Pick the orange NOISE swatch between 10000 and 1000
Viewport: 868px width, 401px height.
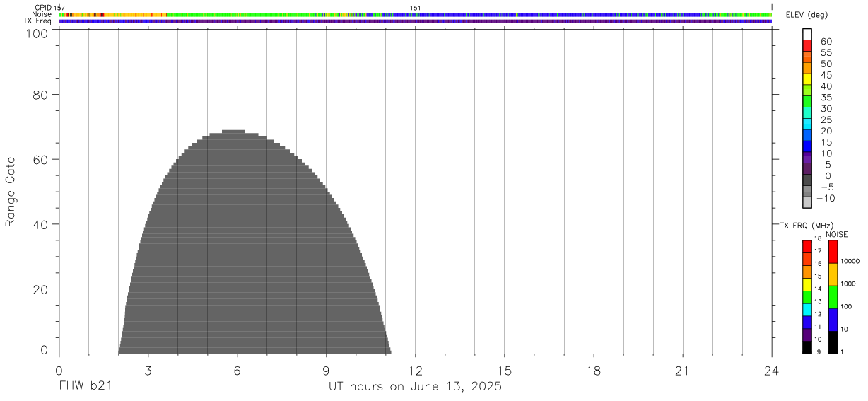[x=833, y=274]
